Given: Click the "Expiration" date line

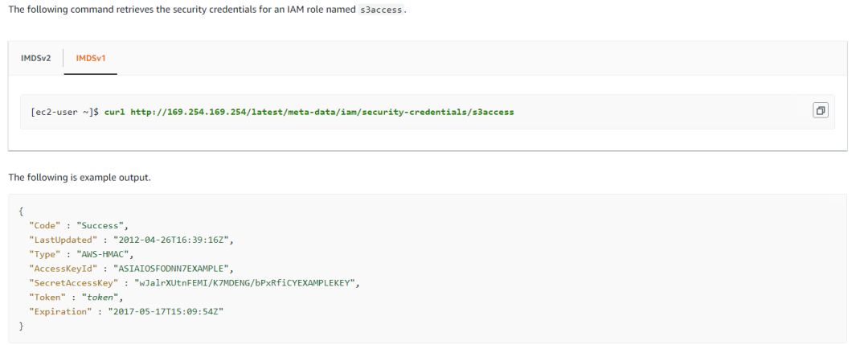Looking at the screenshot, I should coord(125,312).
